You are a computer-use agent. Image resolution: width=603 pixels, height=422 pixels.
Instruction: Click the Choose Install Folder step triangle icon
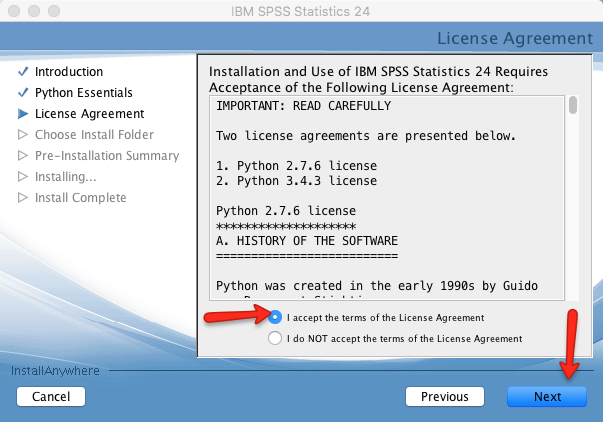coord(23,135)
